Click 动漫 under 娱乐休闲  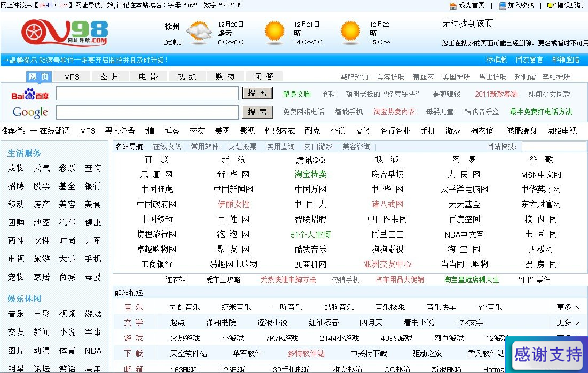pos(41,351)
